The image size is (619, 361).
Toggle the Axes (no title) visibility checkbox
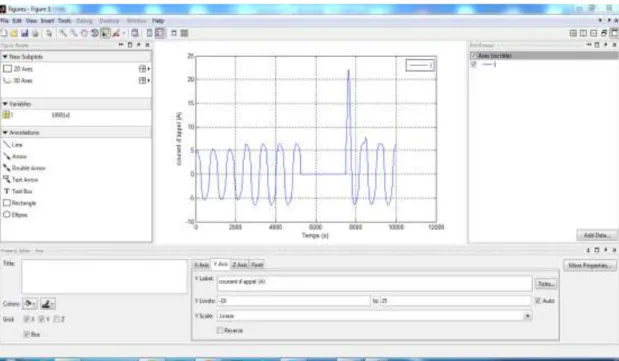click(x=474, y=56)
